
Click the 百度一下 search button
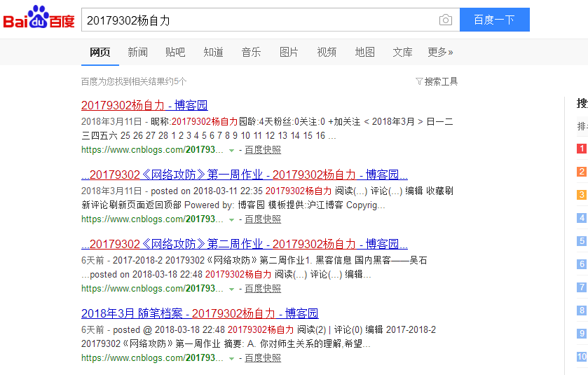495,20
